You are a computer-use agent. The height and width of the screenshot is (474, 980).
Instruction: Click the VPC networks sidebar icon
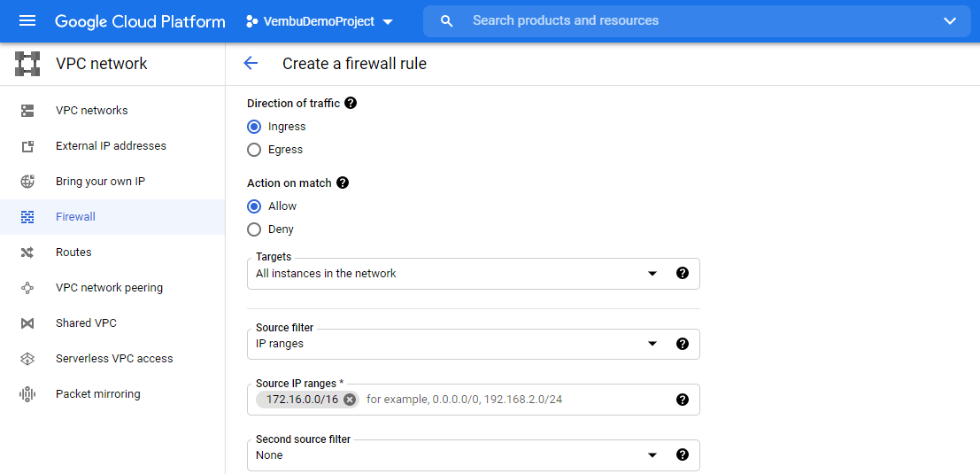point(27,111)
